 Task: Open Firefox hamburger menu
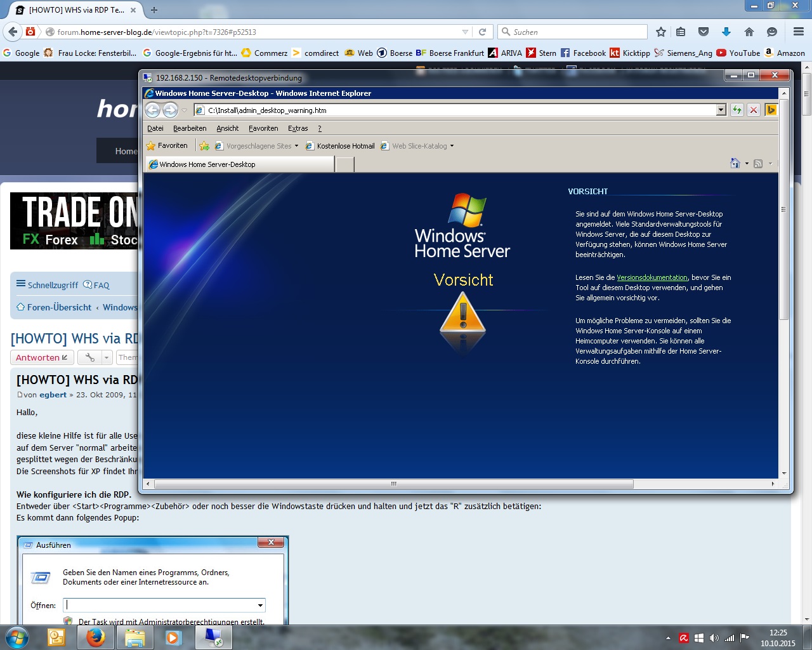(799, 32)
